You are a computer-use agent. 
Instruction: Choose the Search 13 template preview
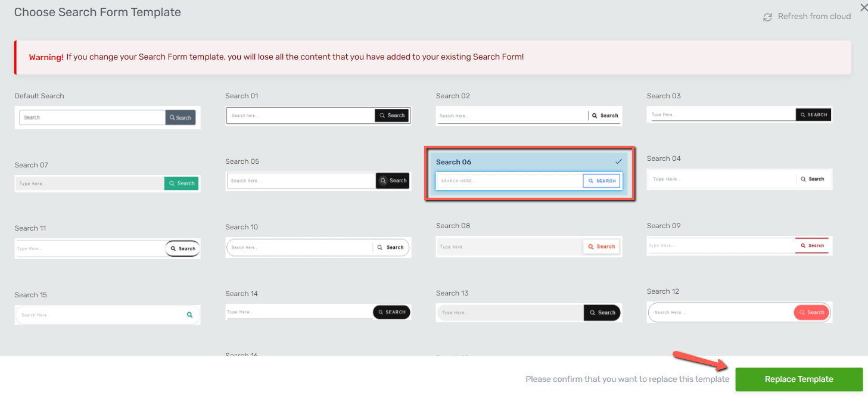tap(528, 312)
